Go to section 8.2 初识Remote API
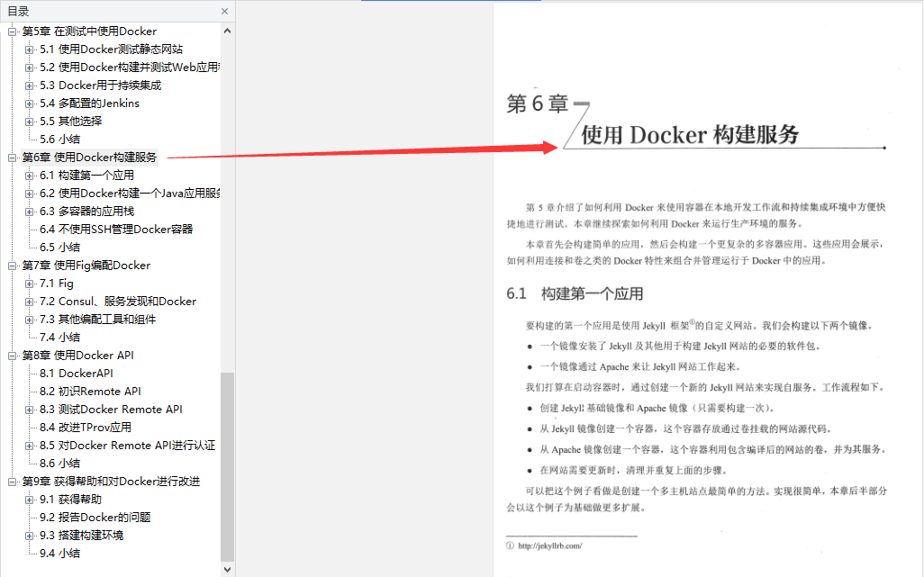The image size is (924, 577). point(90,392)
